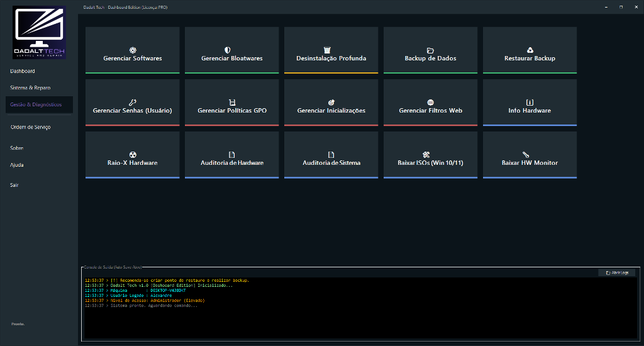Open Ordem de Serviço in sidebar
This screenshot has width=644, height=346.
coord(30,127)
